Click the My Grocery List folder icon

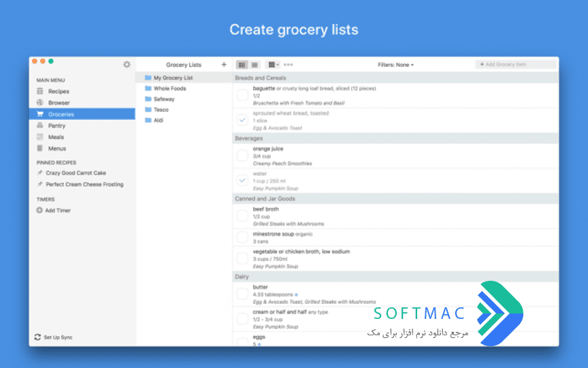tap(148, 78)
